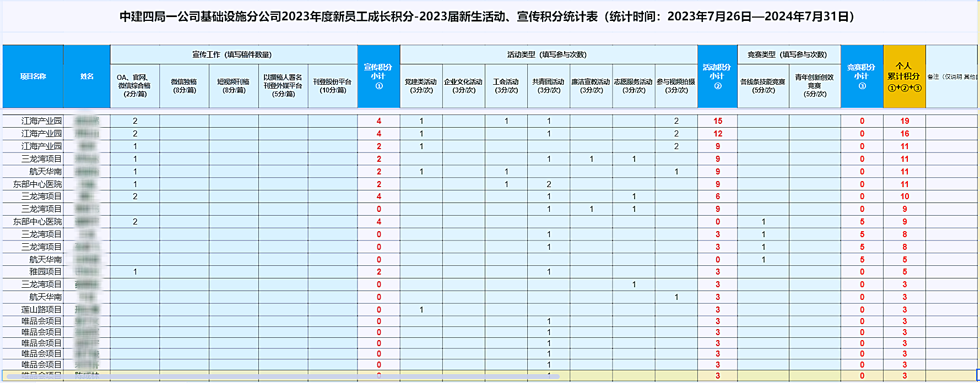980x383 pixels.
Task: Select the 共青团活动 column header
Action: [549, 86]
